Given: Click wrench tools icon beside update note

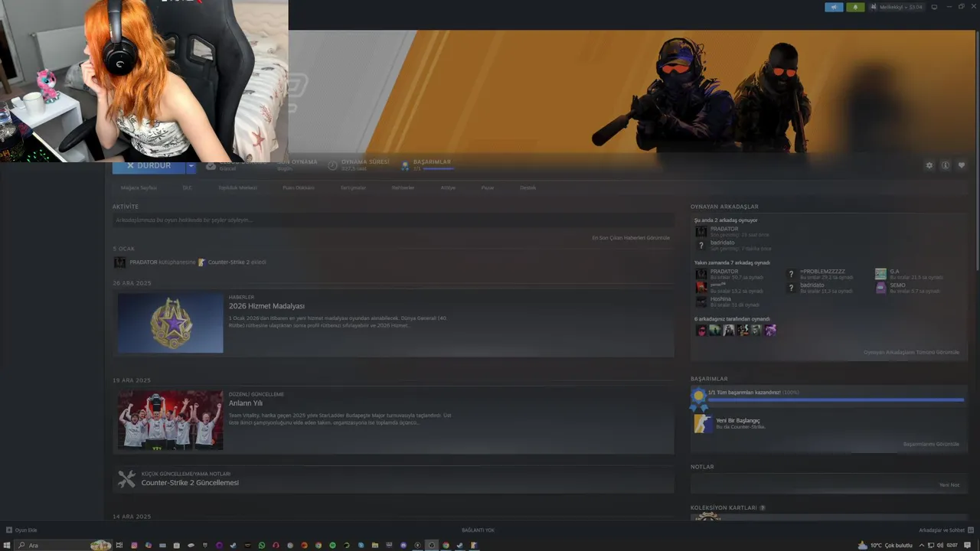Looking at the screenshot, I should coord(126,480).
